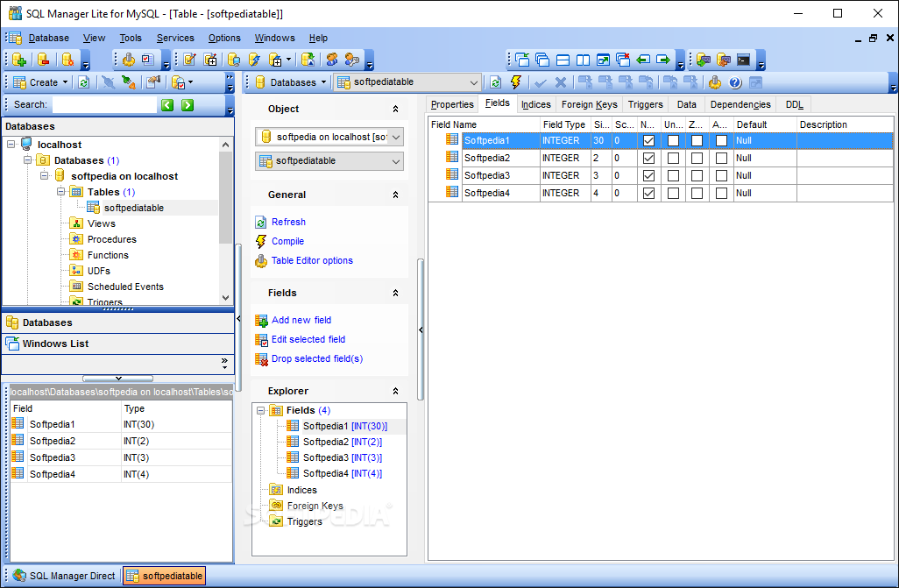Image resolution: width=899 pixels, height=588 pixels.
Task: Click the Create Database toolbar icon
Action: (19, 60)
